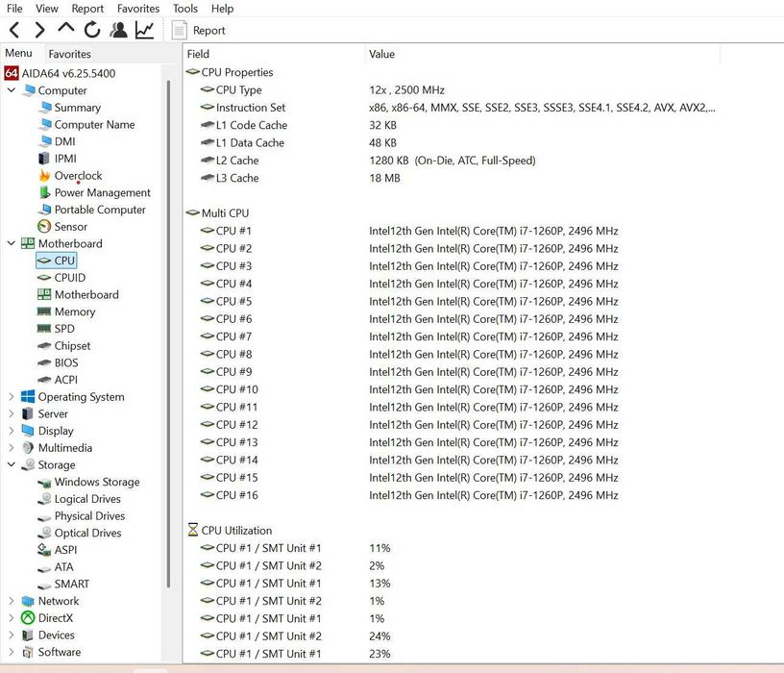Go up one level with the up arrow icon
This screenshot has height=673, width=784.
coord(66,28)
